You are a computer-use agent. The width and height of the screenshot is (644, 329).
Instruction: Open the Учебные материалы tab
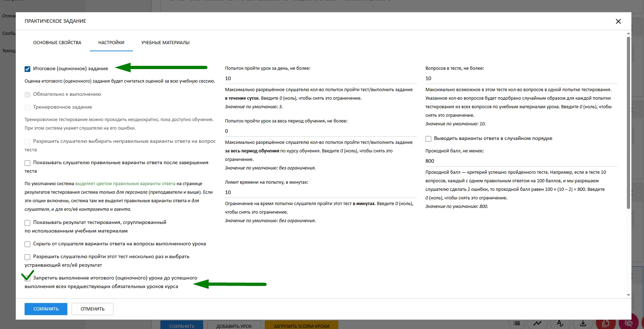[165, 43]
